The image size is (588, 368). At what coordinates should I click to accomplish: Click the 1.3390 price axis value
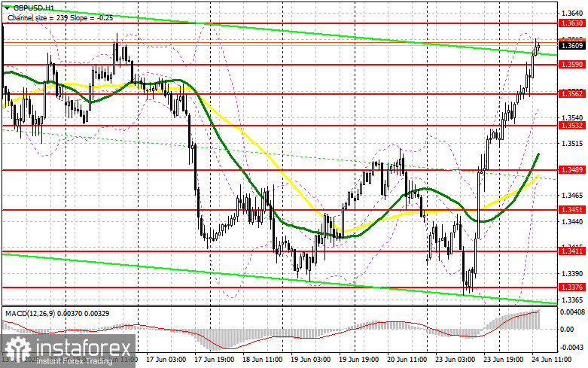(x=572, y=274)
